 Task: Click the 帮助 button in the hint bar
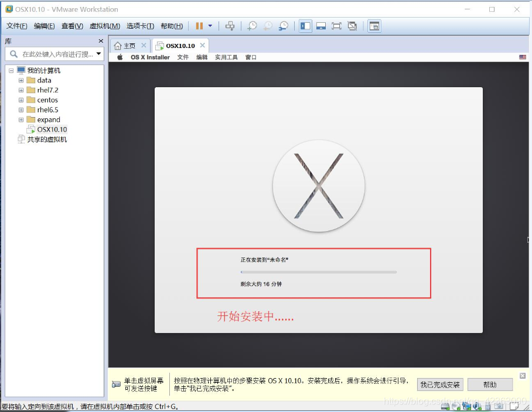(490, 384)
